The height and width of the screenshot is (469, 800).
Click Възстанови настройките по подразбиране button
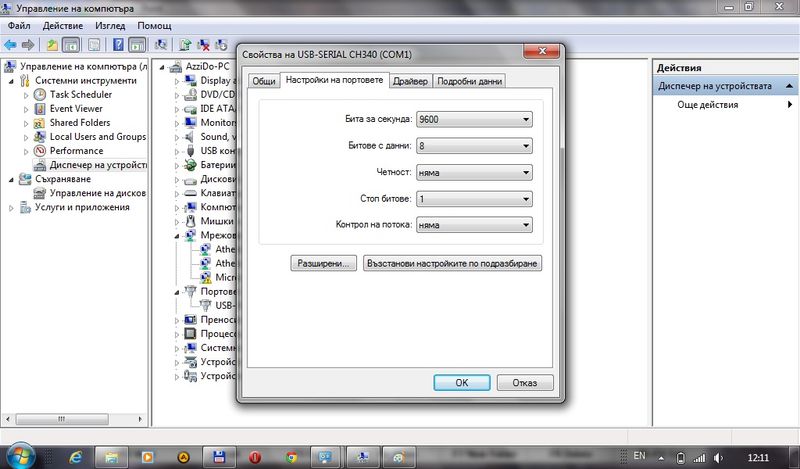[x=452, y=264]
